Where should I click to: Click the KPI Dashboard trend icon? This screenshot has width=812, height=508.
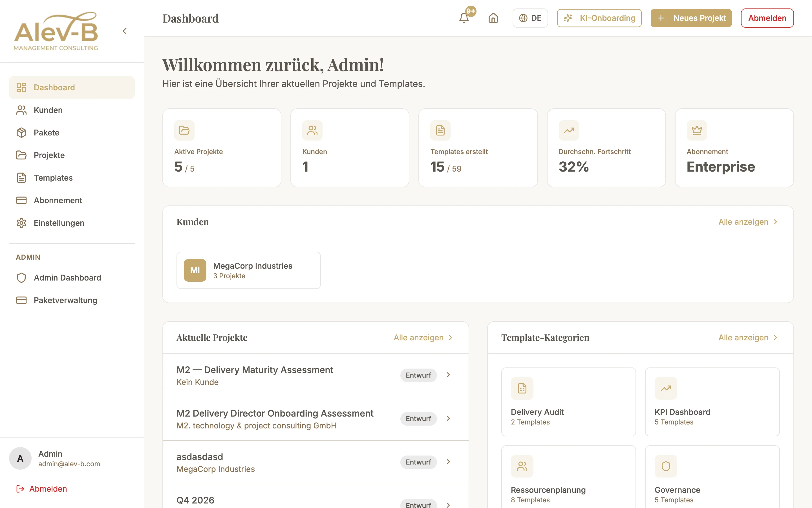point(666,388)
